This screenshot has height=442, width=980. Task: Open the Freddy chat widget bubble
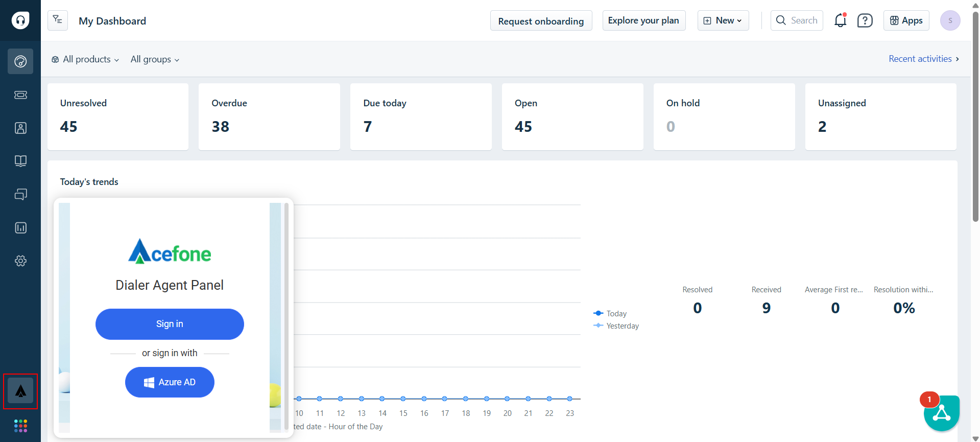pos(942,413)
